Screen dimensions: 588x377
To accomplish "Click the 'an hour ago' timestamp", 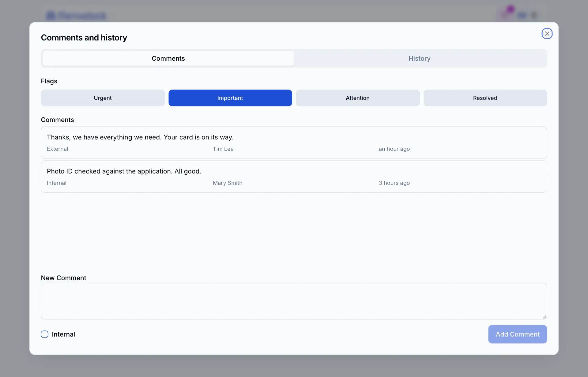I will pos(394,149).
